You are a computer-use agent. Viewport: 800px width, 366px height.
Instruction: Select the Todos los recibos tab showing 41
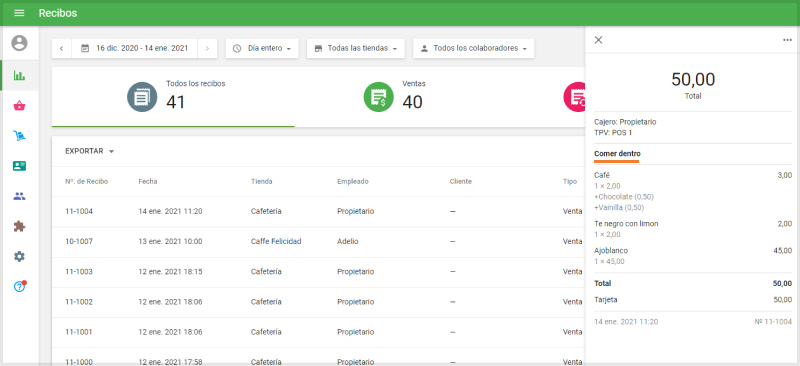pyautogui.click(x=173, y=97)
